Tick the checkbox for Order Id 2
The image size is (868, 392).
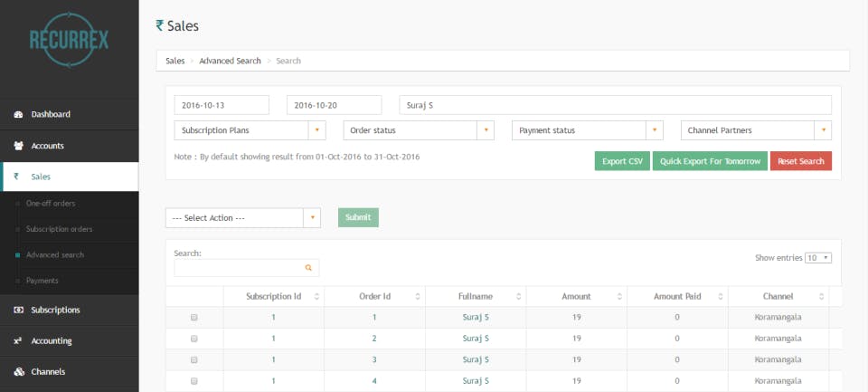pyautogui.click(x=194, y=339)
